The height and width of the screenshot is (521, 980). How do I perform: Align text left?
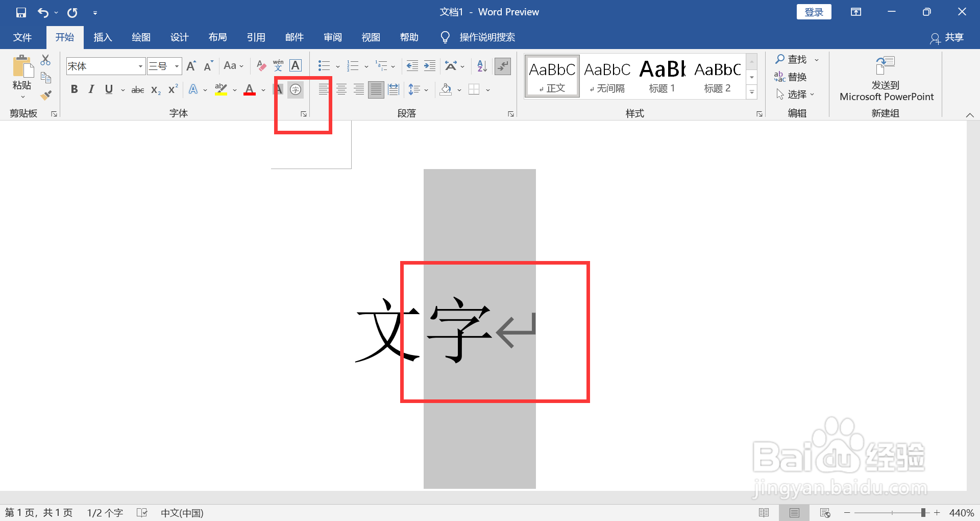(324, 90)
